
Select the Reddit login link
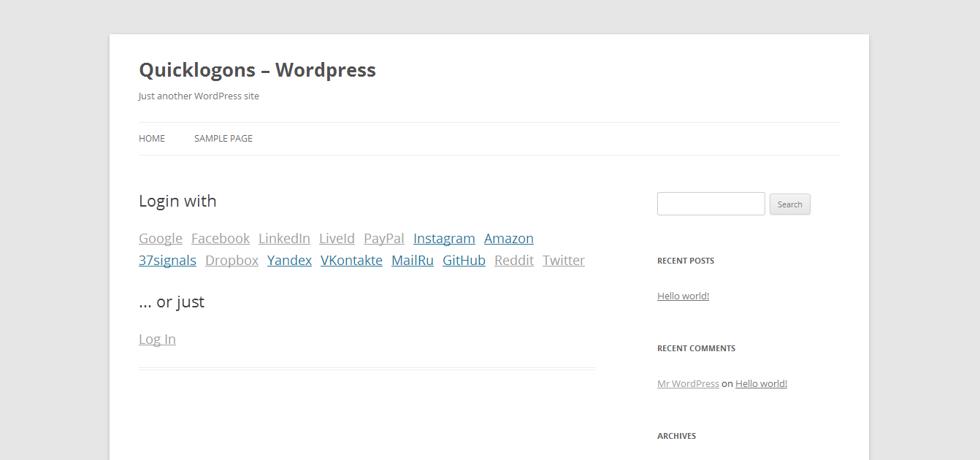coord(514,261)
